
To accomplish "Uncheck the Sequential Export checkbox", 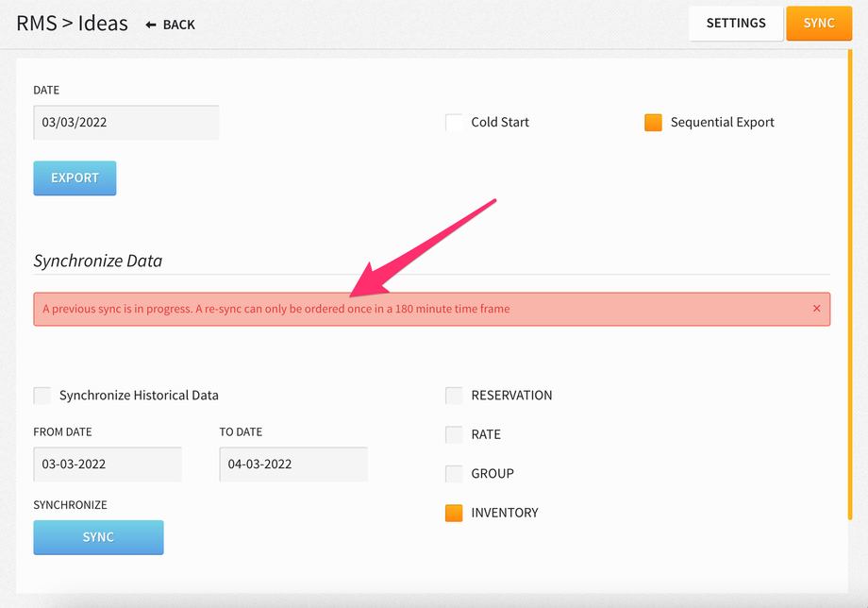I will [x=653, y=123].
